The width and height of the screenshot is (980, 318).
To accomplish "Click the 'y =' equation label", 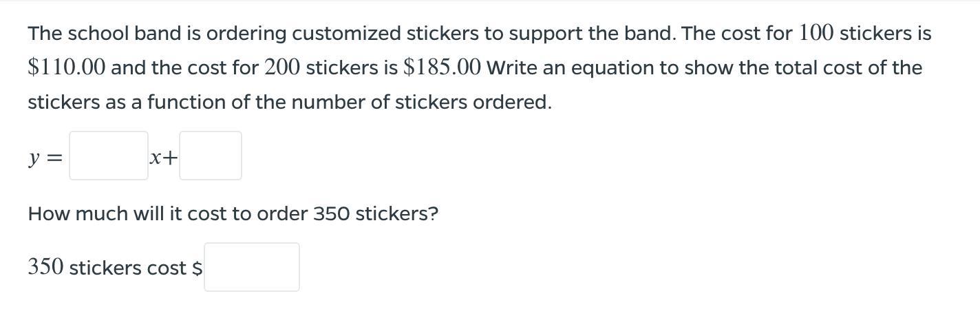I will 45,158.
